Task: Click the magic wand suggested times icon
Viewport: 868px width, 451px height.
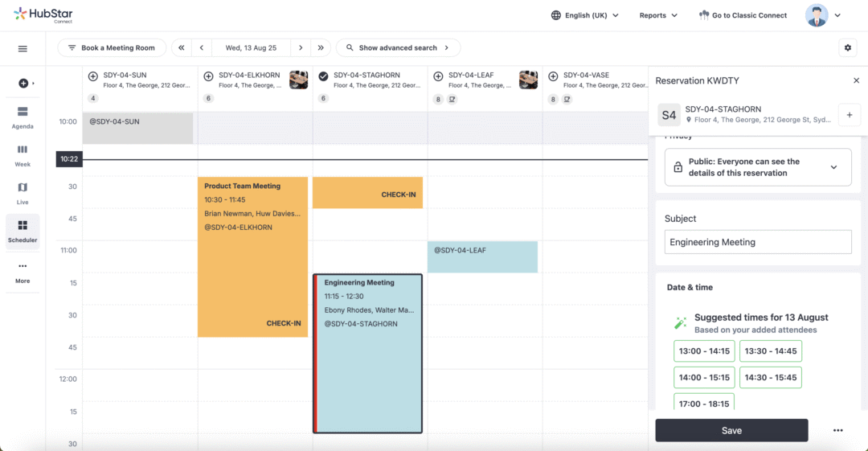Action: point(681,322)
